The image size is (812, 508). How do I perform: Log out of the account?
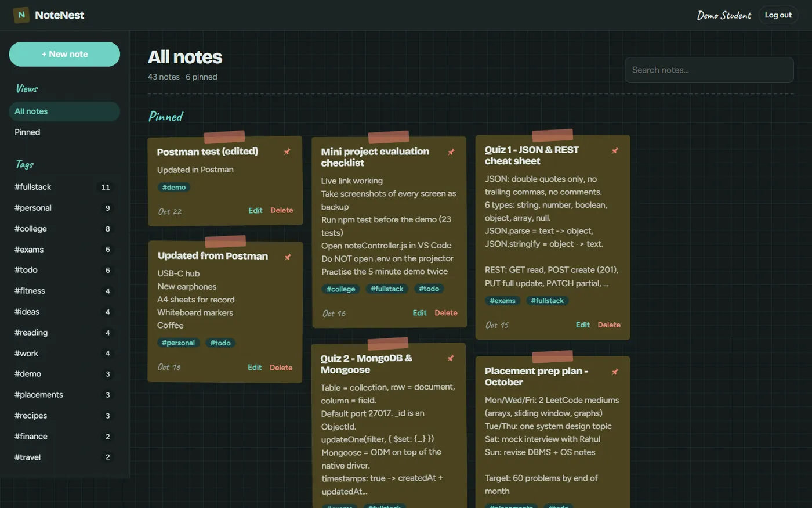click(x=778, y=15)
